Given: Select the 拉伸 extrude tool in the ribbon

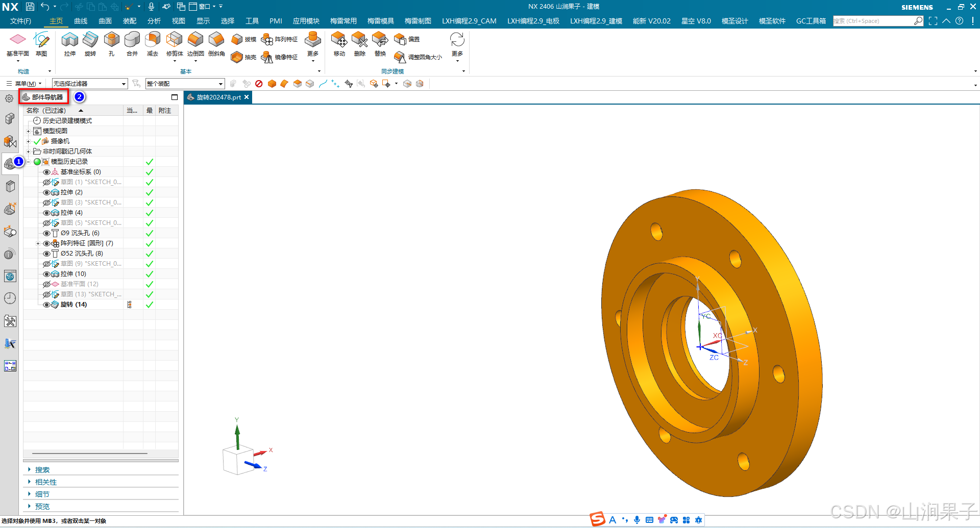Looking at the screenshot, I should [x=70, y=45].
